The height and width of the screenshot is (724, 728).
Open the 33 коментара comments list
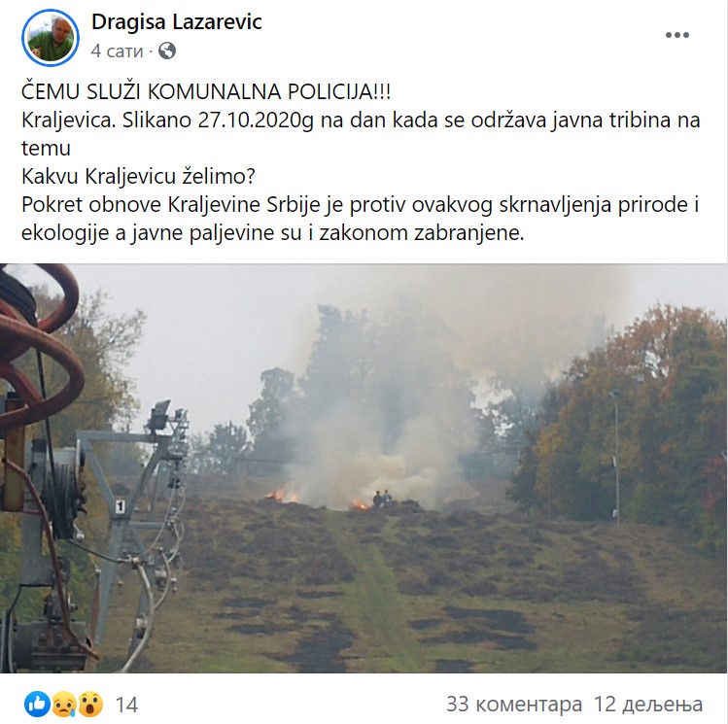514,704
